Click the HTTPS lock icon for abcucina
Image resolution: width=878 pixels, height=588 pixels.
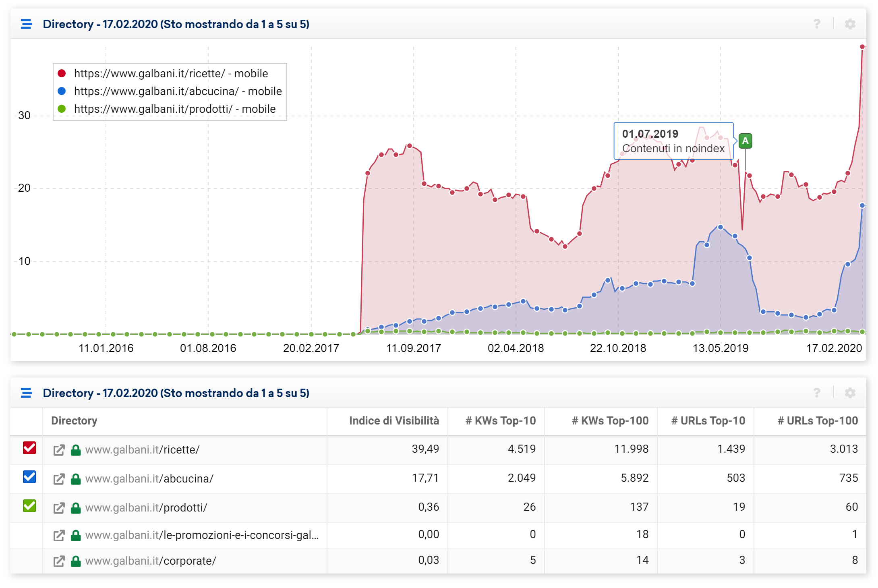click(76, 479)
